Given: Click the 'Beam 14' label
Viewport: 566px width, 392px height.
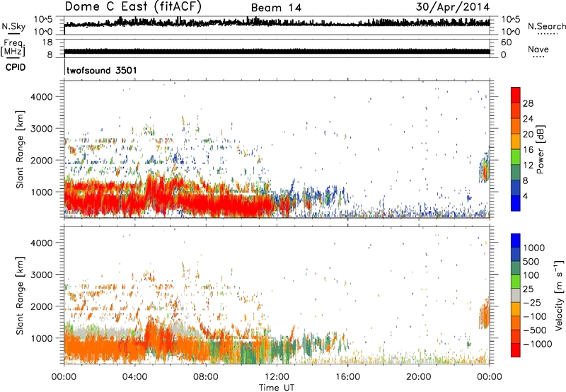Looking at the screenshot, I should point(276,8).
